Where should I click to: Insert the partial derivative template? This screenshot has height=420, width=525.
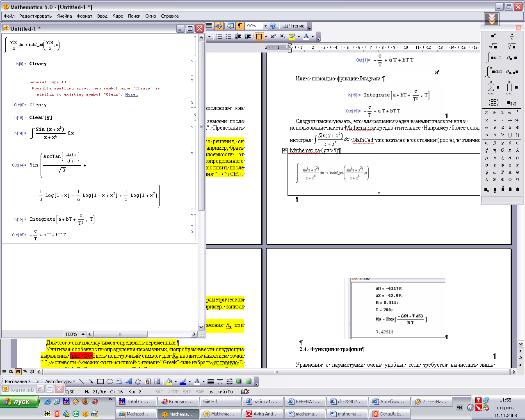[x=511, y=57]
